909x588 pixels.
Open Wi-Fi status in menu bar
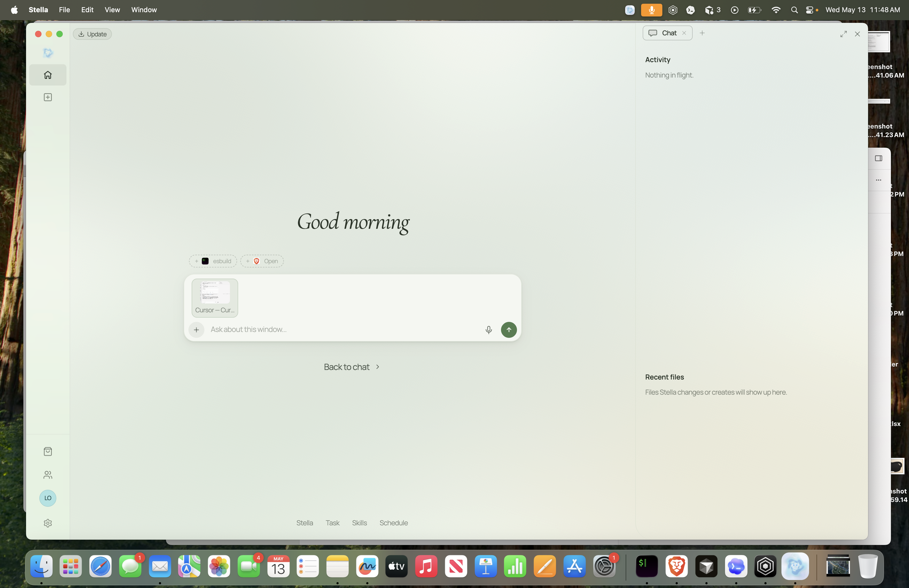[776, 10]
